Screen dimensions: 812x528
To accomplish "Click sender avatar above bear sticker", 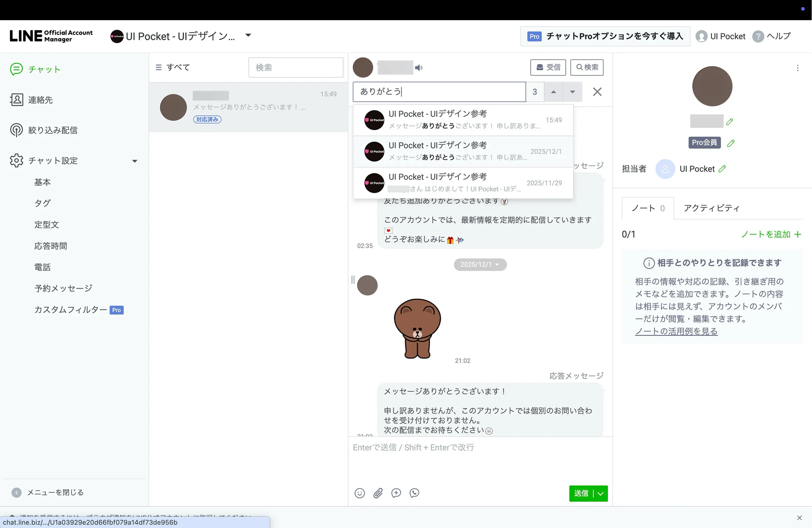I will click(x=367, y=285).
